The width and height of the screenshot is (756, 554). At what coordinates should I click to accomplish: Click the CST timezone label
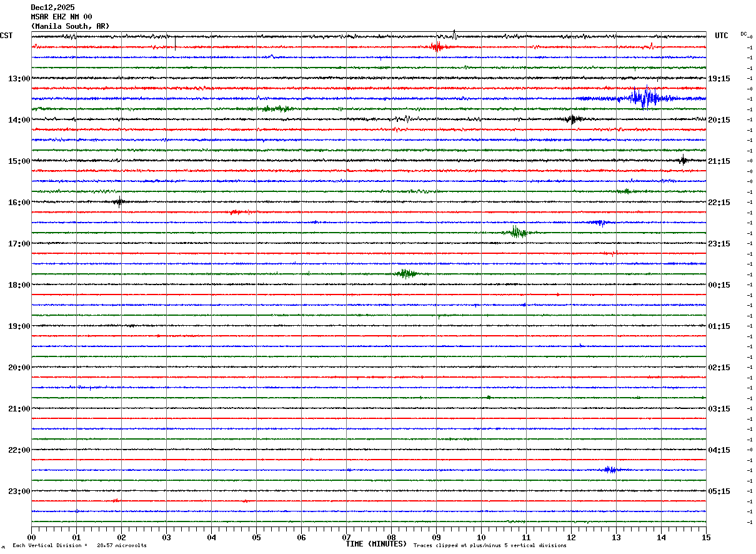[6, 36]
